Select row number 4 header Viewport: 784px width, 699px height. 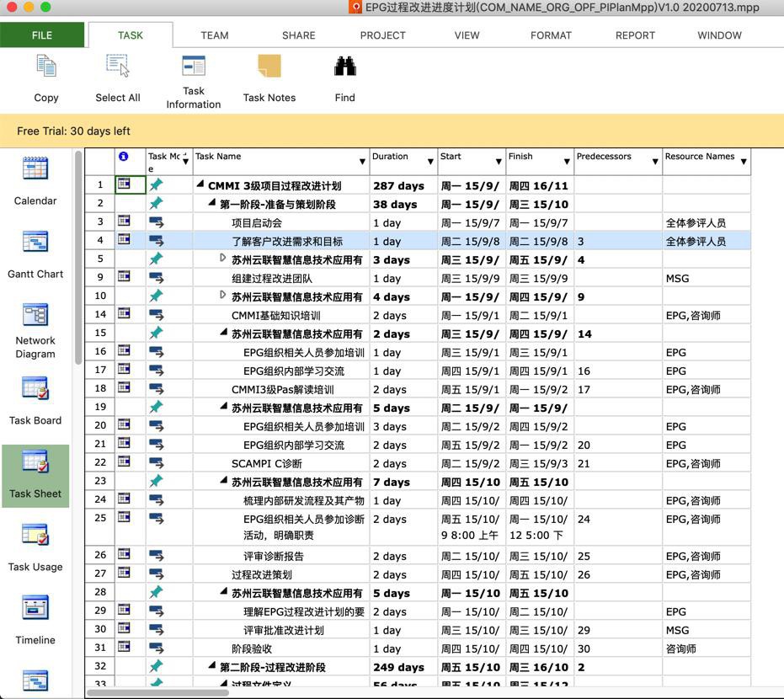(x=100, y=241)
